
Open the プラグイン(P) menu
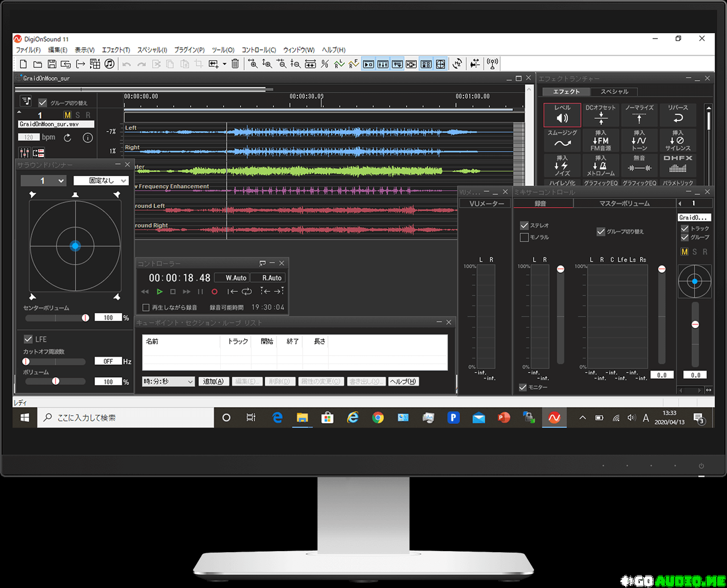189,50
